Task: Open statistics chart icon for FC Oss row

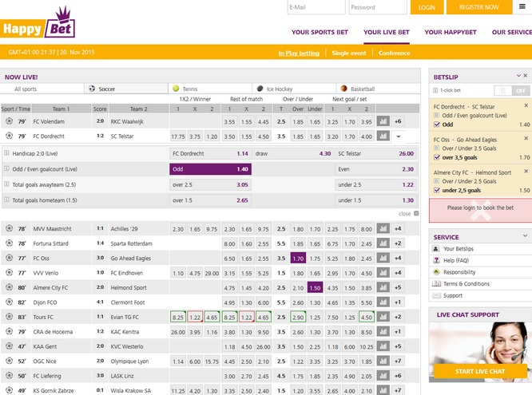Action: 383,259
